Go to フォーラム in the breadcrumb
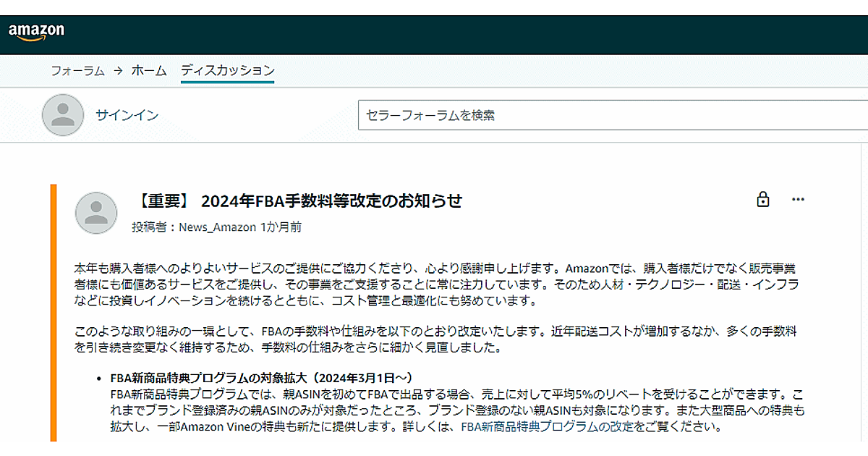 coord(77,71)
